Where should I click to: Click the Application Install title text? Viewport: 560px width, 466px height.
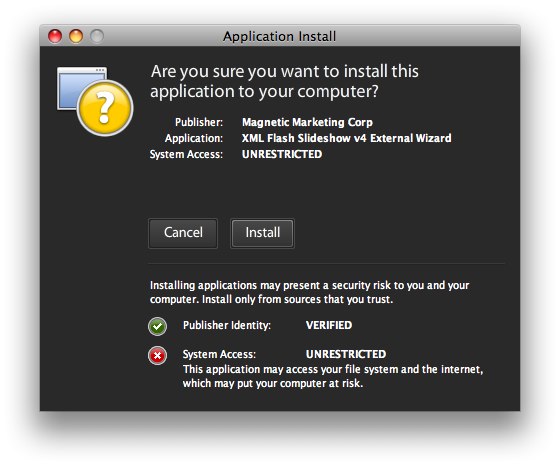pyautogui.click(x=280, y=36)
